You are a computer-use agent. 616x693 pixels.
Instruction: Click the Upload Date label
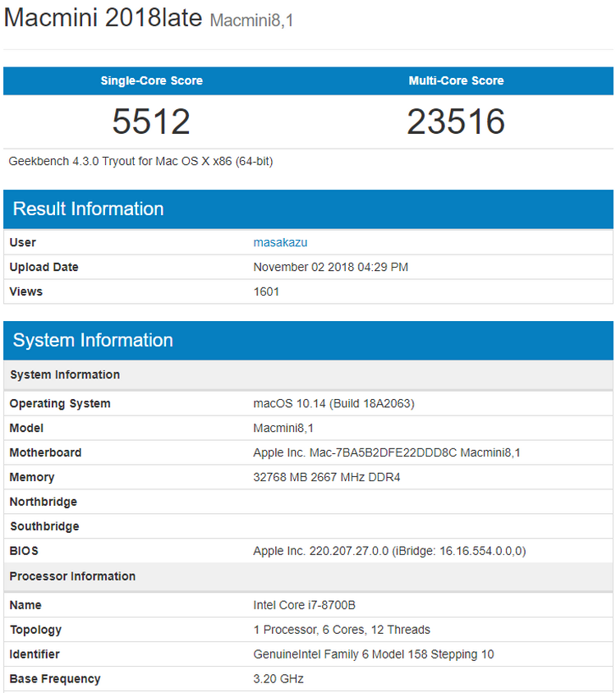pyautogui.click(x=44, y=267)
